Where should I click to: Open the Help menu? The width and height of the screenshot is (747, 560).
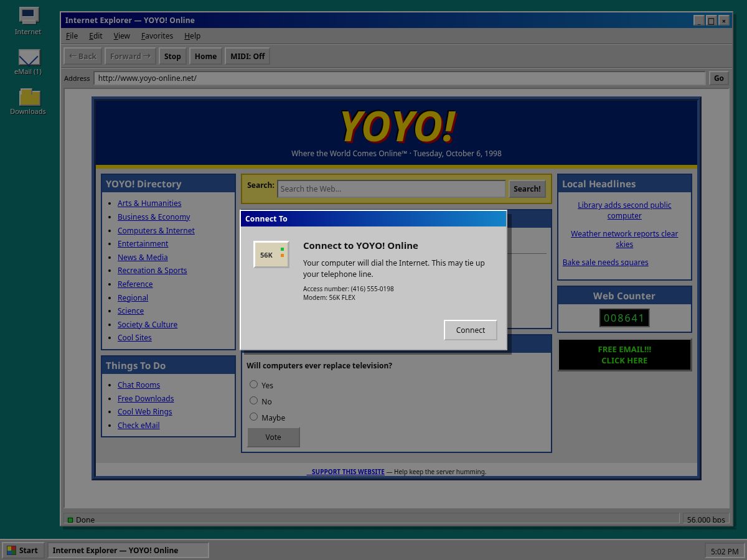click(192, 36)
